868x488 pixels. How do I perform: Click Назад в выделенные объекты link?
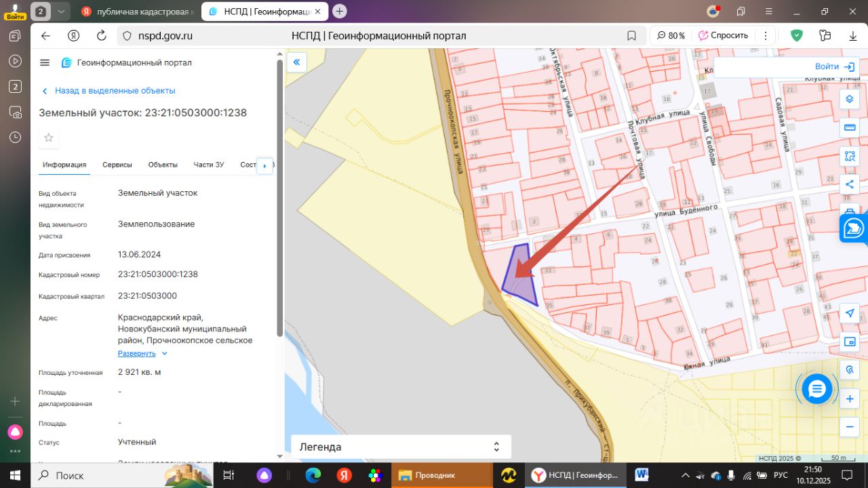pyautogui.click(x=108, y=91)
